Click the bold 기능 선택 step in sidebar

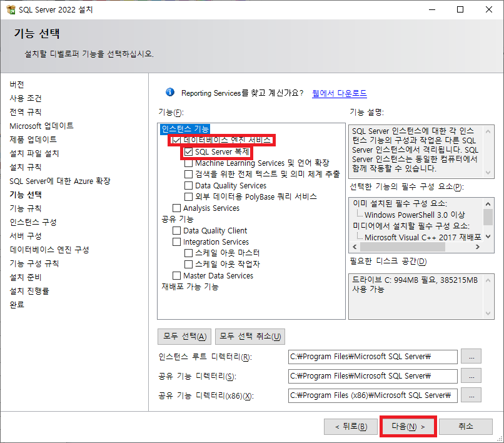[x=26, y=195]
